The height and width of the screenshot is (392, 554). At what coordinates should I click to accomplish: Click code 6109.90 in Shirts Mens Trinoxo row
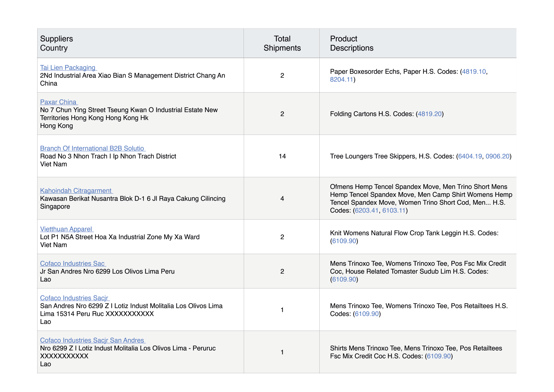pos(439,356)
